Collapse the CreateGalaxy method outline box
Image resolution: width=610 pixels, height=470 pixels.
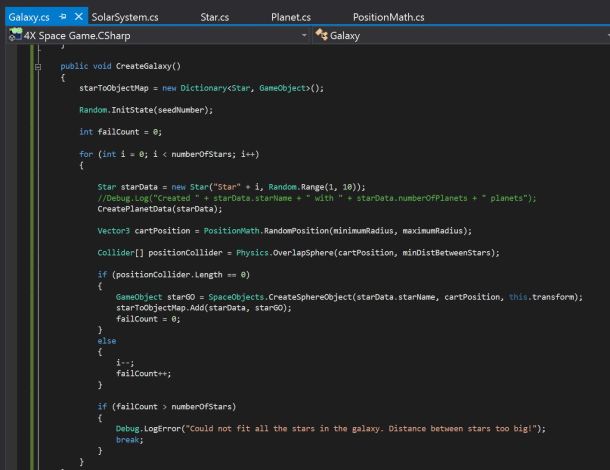point(38,65)
